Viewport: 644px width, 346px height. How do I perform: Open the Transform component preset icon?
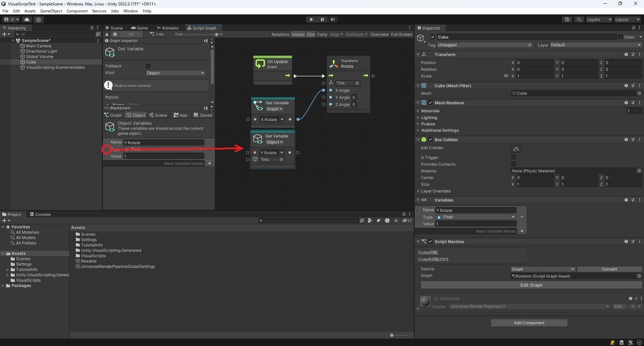(633, 54)
